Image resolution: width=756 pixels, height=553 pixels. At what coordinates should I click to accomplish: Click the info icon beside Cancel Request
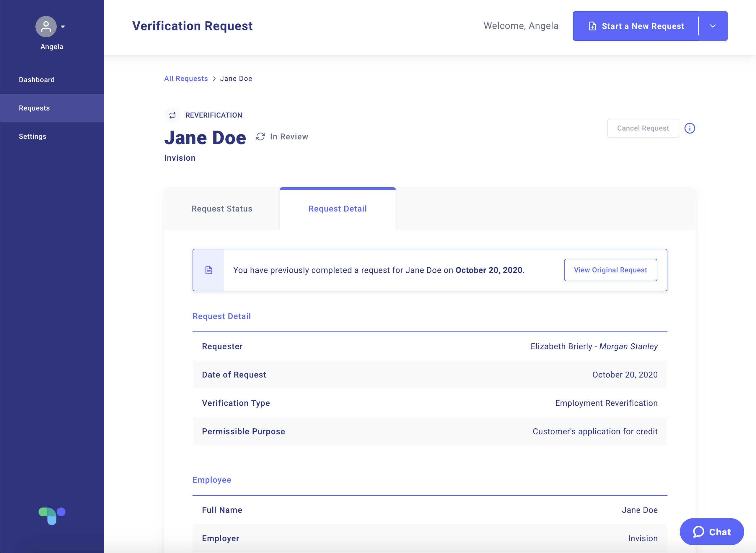click(690, 128)
